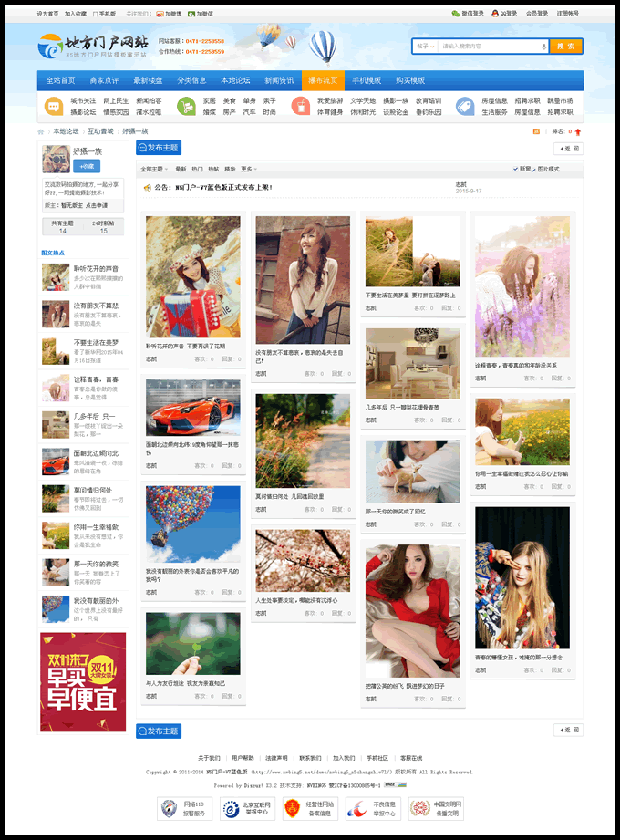
Task: Click the green shopping cart category icon
Action: point(186,106)
